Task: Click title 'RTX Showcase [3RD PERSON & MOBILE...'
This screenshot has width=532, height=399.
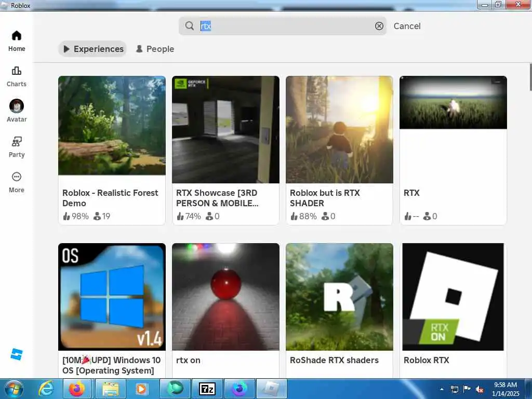Action: pyautogui.click(x=217, y=198)
